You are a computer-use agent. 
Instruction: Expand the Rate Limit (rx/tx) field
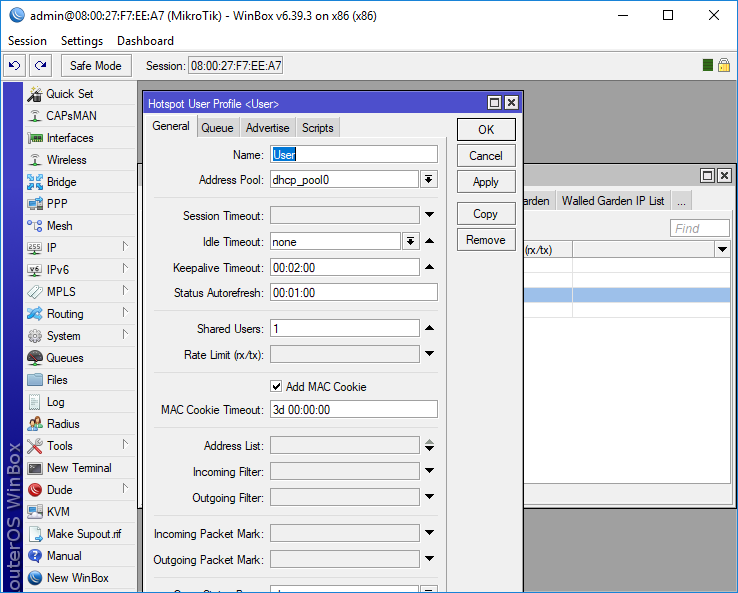(x=429, y=353)
